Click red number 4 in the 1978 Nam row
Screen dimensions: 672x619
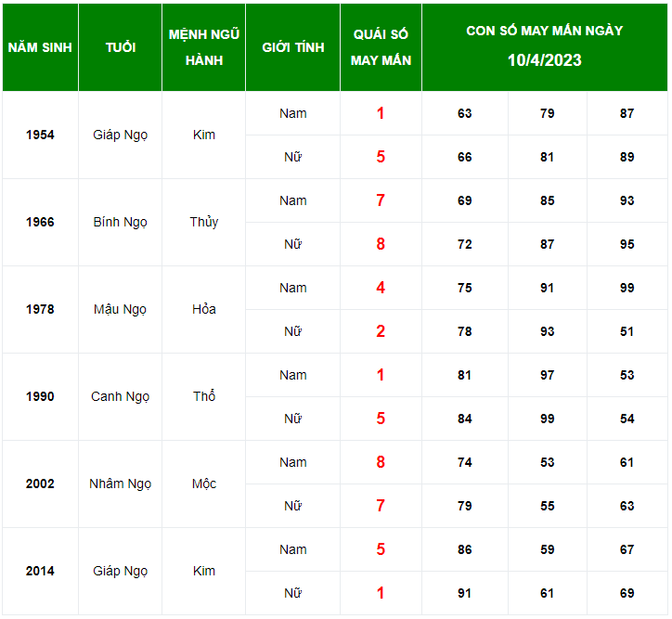point(381,288)
